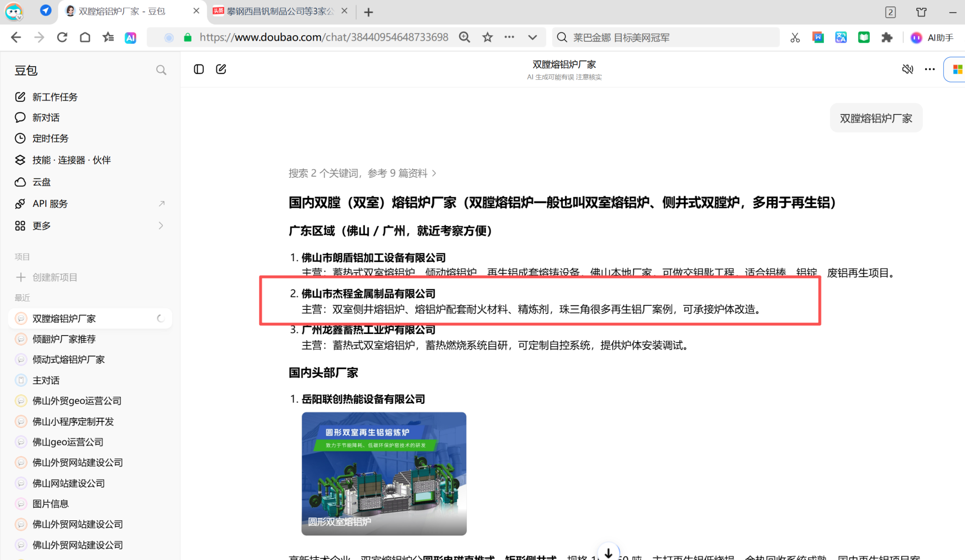965x560 pixels.
Task: Open the translate extension icon
Action: coord(841,38)
